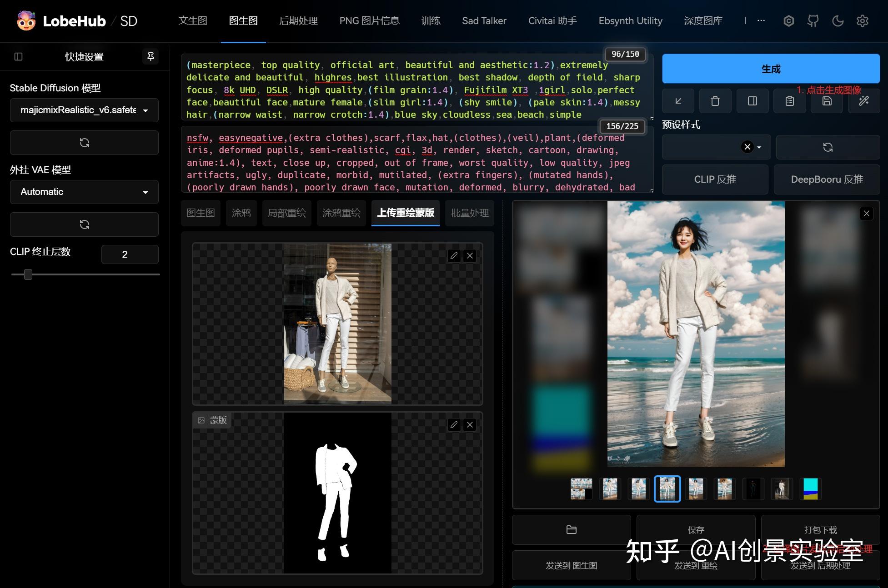Click the 生成 generate button

coord(770,69)
